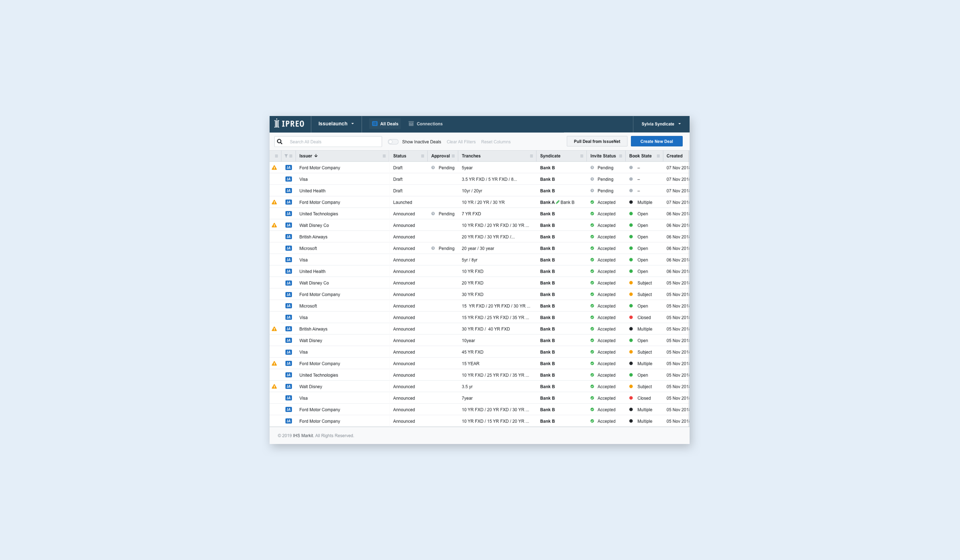Screen dimensions: 960x560
Task: Click IA badge on United Technologies 7 YR FXD row
Action: click(288, 214)
